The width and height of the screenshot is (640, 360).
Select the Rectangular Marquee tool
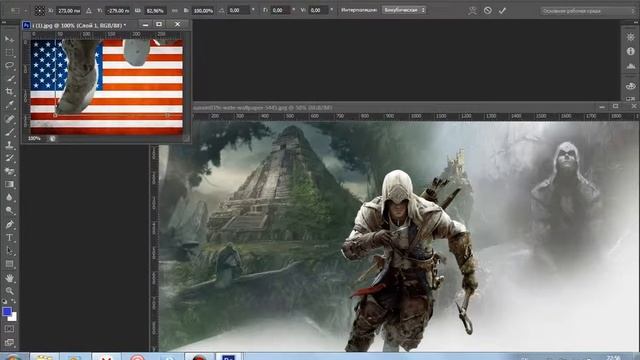pos(9,53)
